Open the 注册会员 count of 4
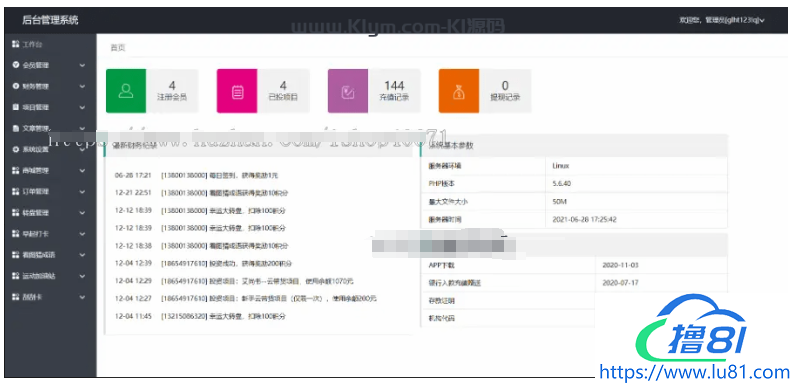Viewport: 795px width, 383px height. (x=172, y=86)
